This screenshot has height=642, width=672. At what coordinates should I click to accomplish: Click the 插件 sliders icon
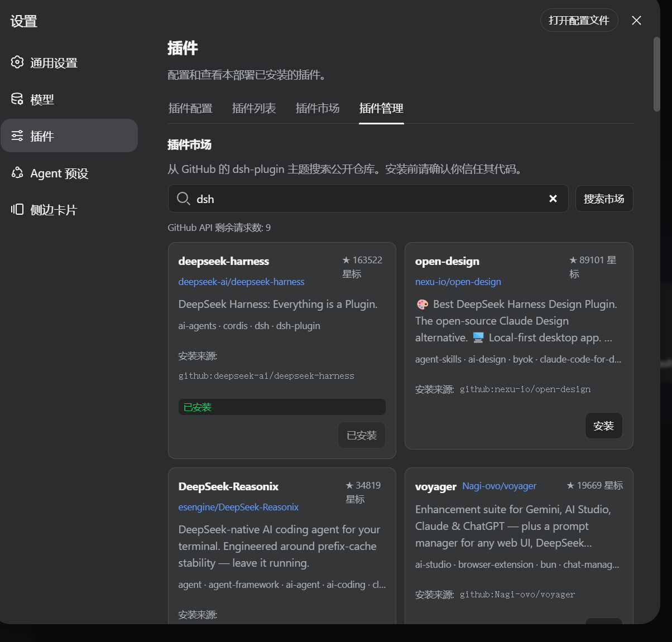(x=17, y=136)
